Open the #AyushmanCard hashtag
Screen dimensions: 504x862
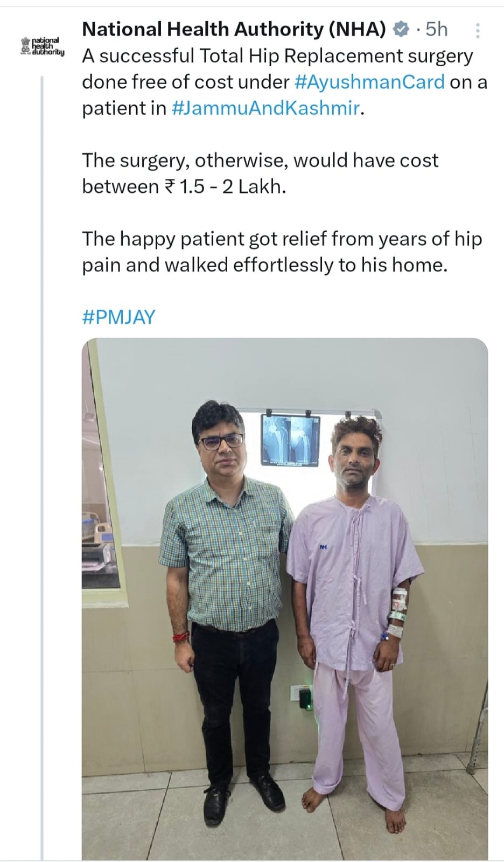click(x=370, y=82)
